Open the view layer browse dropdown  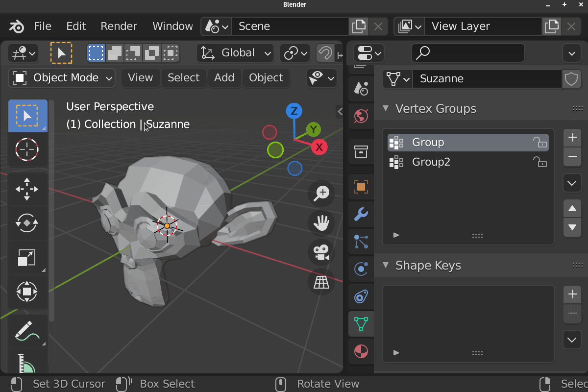click(x=410, y=26)
